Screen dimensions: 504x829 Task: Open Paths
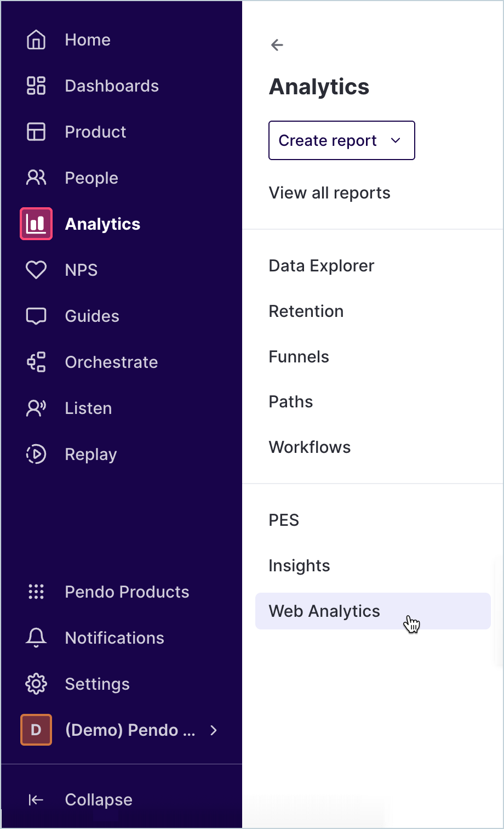291,402
